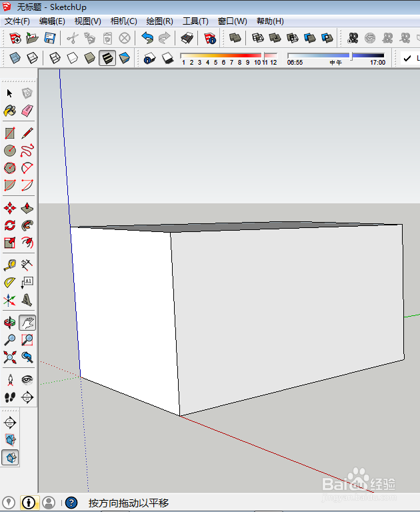Image resolution: width=420 pixels, height=512 pixels.
Task: Click the Undo blue arrow button
Action: pyautogui.click(x=147, y=38)
